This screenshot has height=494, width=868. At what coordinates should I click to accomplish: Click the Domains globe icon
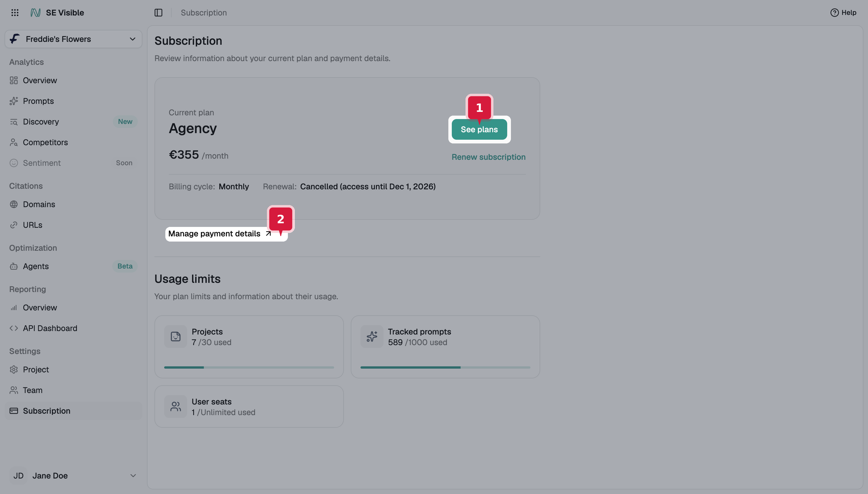13,204
